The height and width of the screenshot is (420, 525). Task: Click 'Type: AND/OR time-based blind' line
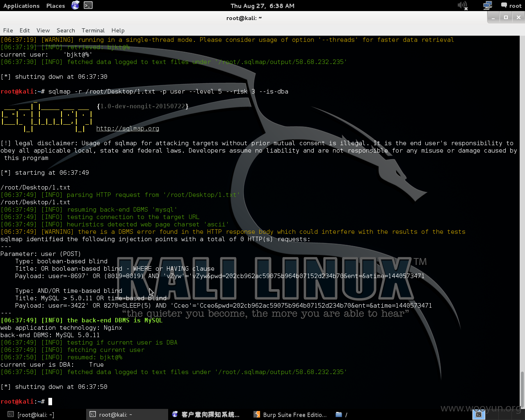69,291
